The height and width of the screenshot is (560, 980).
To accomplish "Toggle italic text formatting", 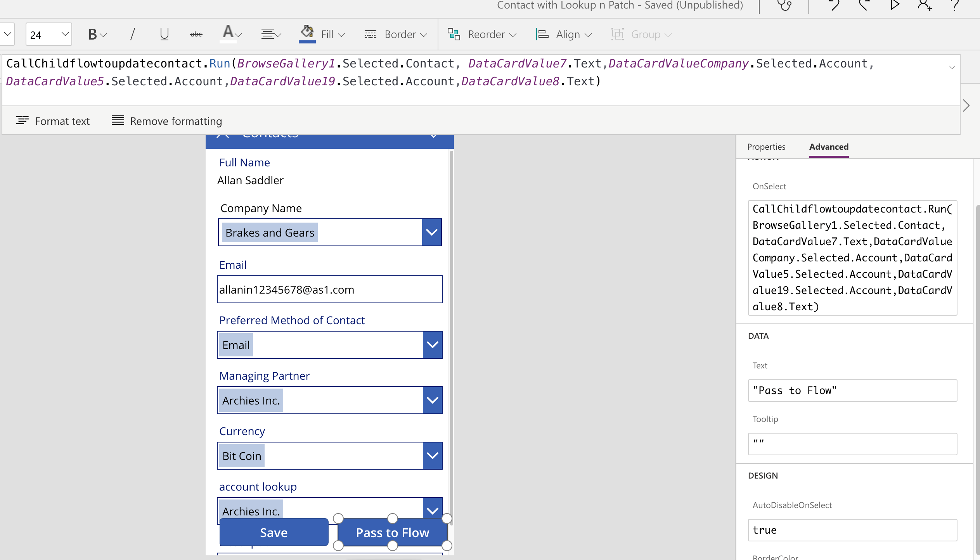I will [132, 35].
